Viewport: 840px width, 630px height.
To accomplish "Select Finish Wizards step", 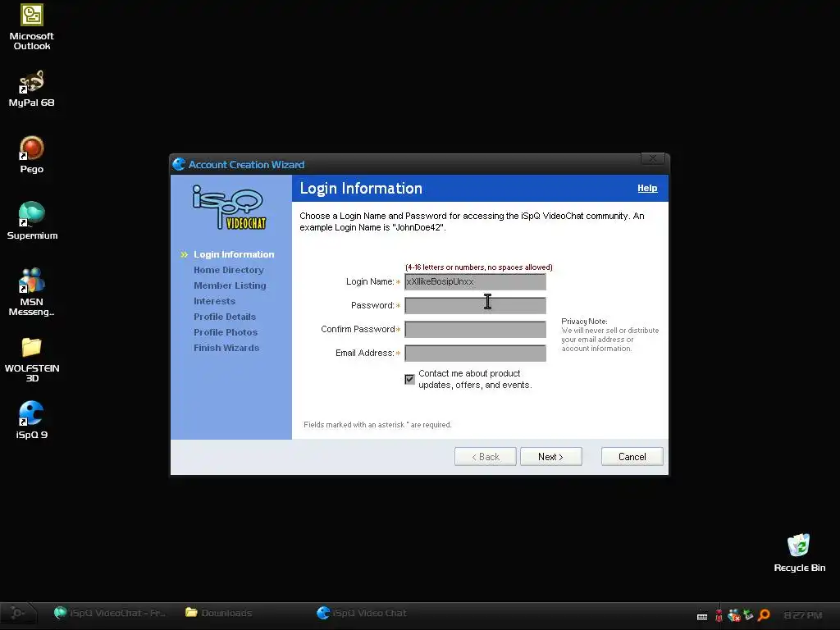I will (x=226, y=348).
